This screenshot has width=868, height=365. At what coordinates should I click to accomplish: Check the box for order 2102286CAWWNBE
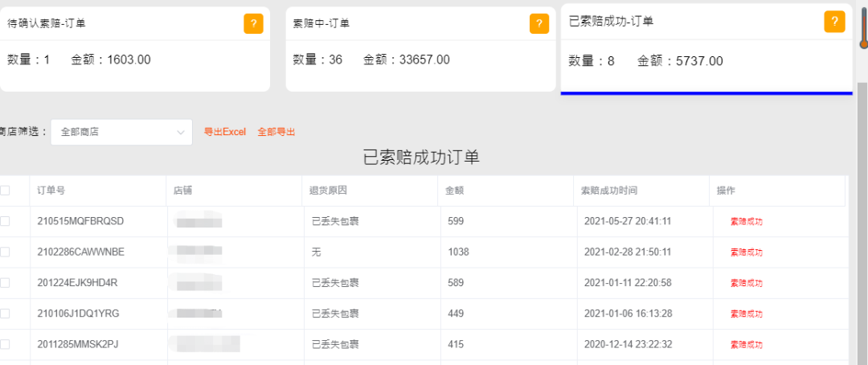pyautogui.click(x=5, y=252)
